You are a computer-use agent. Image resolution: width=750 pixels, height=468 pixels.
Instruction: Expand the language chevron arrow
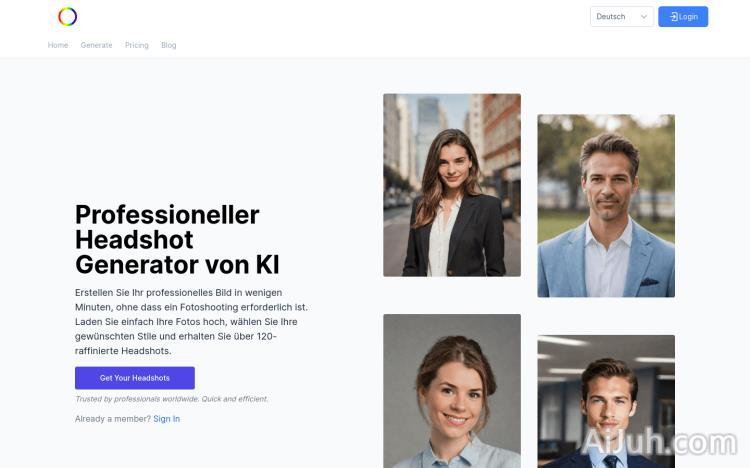click(644, 17)
